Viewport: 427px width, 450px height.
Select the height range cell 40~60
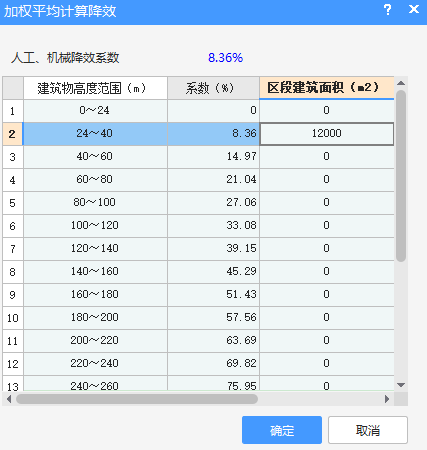tap(95, 157)
